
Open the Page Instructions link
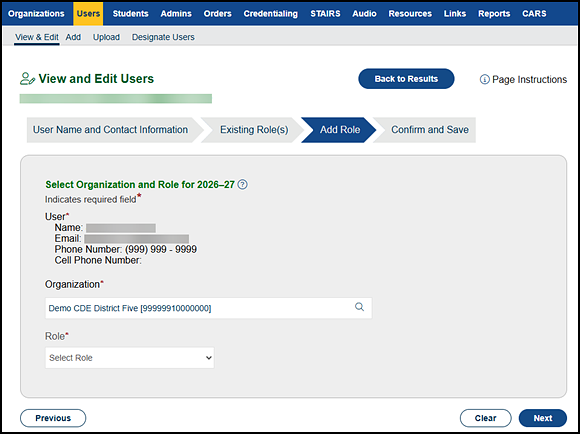tap(529, 80)
